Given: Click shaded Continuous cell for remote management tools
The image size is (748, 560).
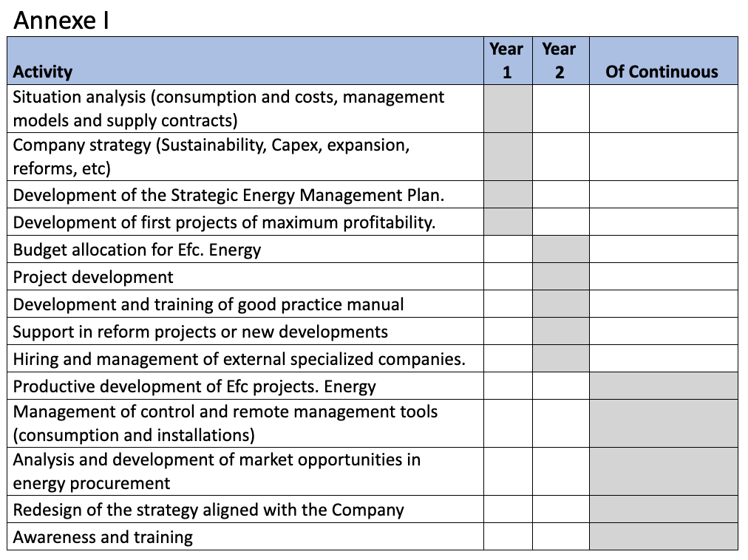Looking at the screenshot, I should [x=664, y=423].
